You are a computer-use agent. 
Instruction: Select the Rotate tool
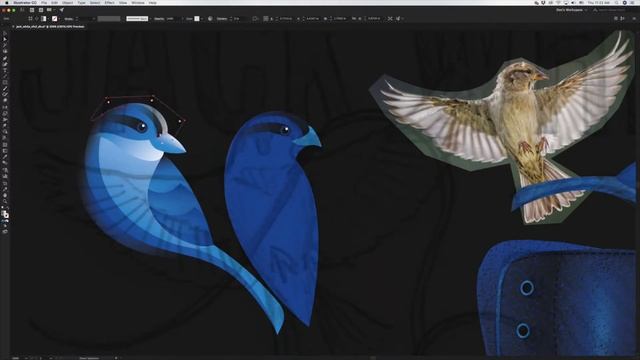point(5,107)
